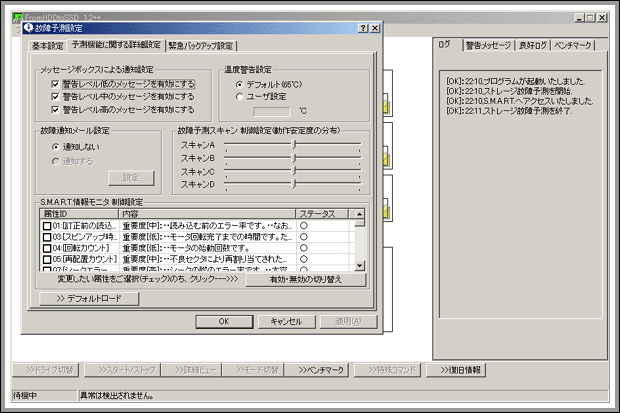
Task: Click log entry S.M.A.R.T.へアクセスいたしました
Action: pos(520,101)
